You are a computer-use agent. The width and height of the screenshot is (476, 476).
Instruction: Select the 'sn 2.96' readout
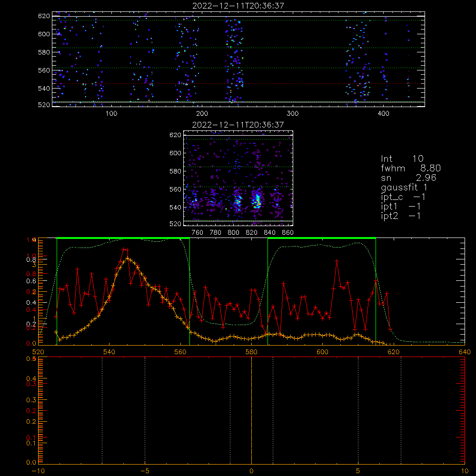point(408,178)
